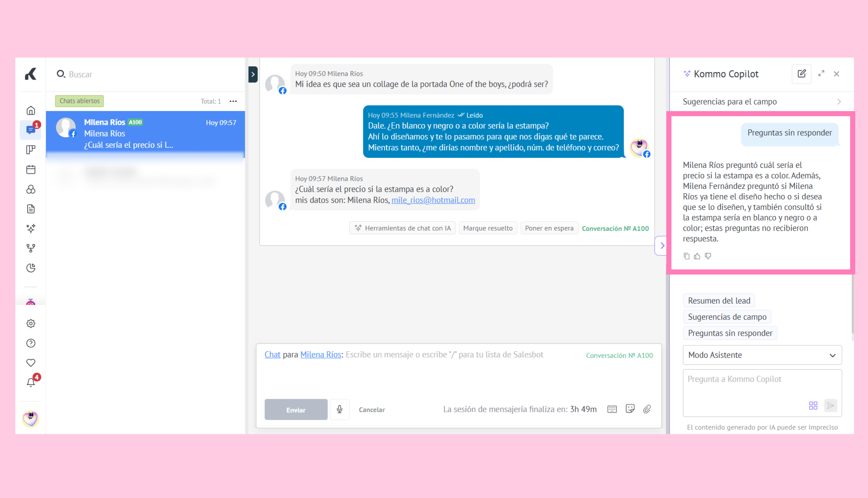Open Conversación Nº A100 link below messages
868x498 pixels.
615,229
